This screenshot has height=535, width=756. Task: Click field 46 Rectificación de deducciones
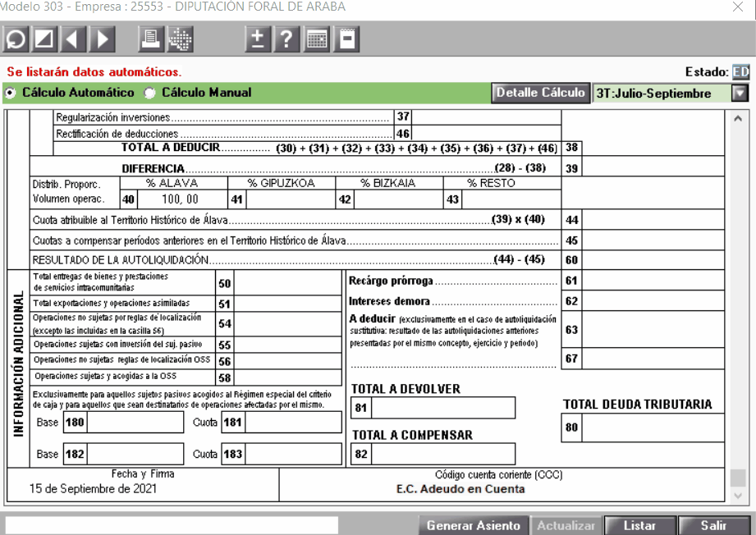pos(486,133)
